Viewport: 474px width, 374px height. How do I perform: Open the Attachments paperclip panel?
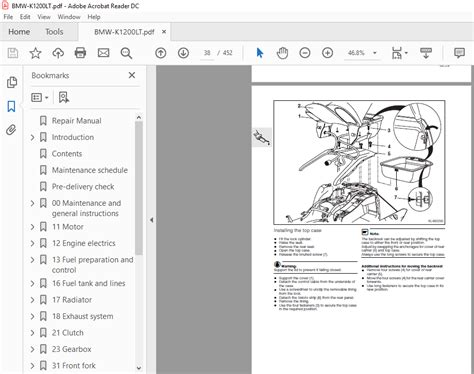pyautogui.click(x=11, y=130)
